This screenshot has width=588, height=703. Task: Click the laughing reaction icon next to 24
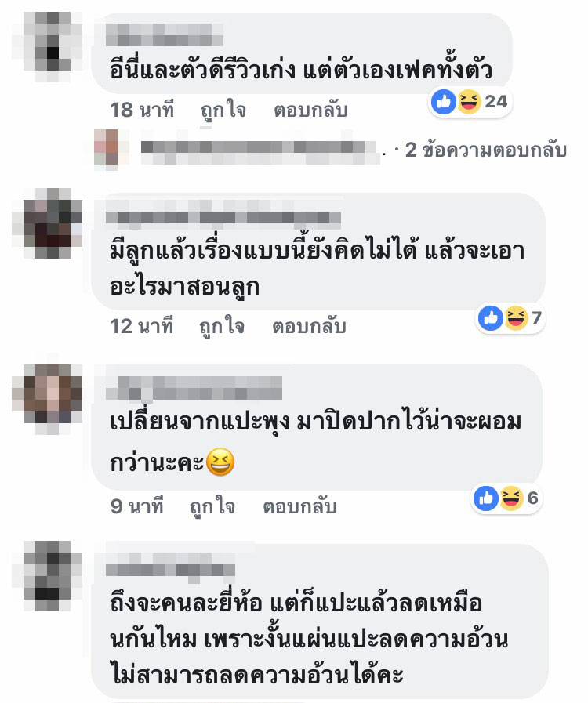(468, 102)
